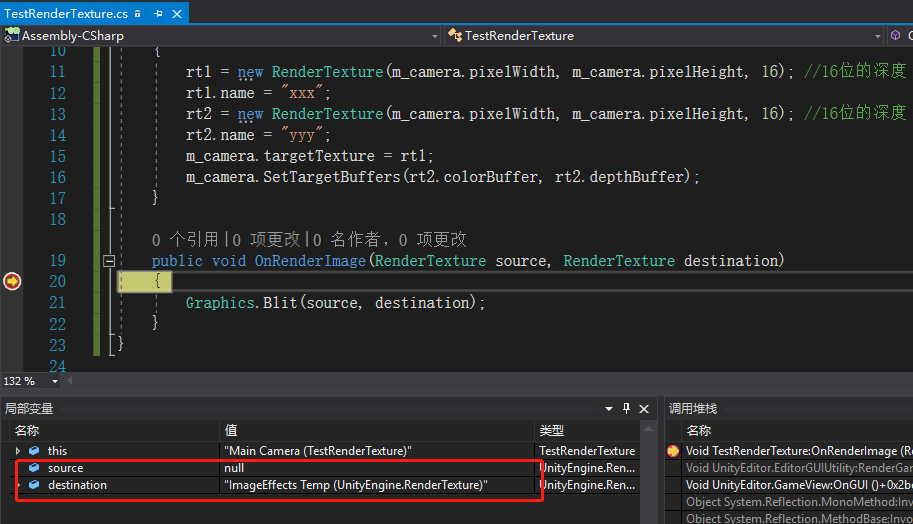Click the 名称 header in call stack
The height and width of the screenshot is (524, 913).
[699, 431]
